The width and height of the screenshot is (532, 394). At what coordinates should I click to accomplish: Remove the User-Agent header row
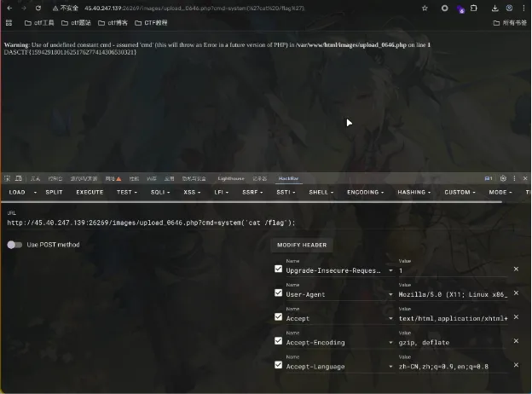(x=516, y=293)
